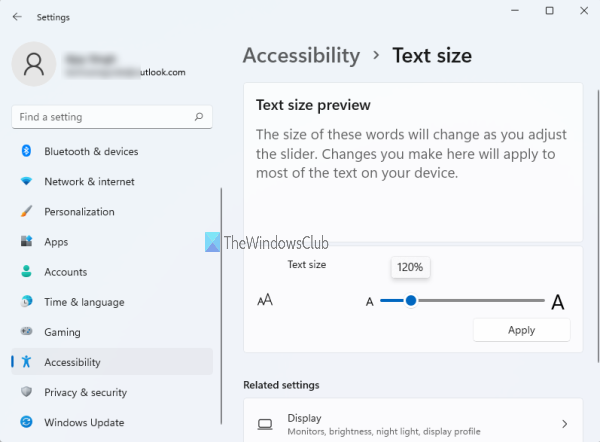Click the Windows Update icon
Image resolution: width=600 pixels, height=442 pixels.
(26, 422)
